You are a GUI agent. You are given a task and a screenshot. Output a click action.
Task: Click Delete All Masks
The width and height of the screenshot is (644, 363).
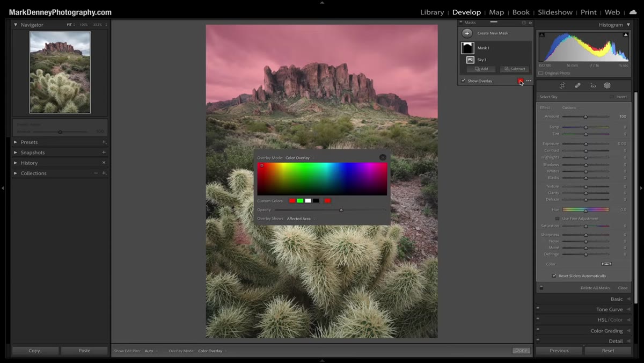(595, 288)
